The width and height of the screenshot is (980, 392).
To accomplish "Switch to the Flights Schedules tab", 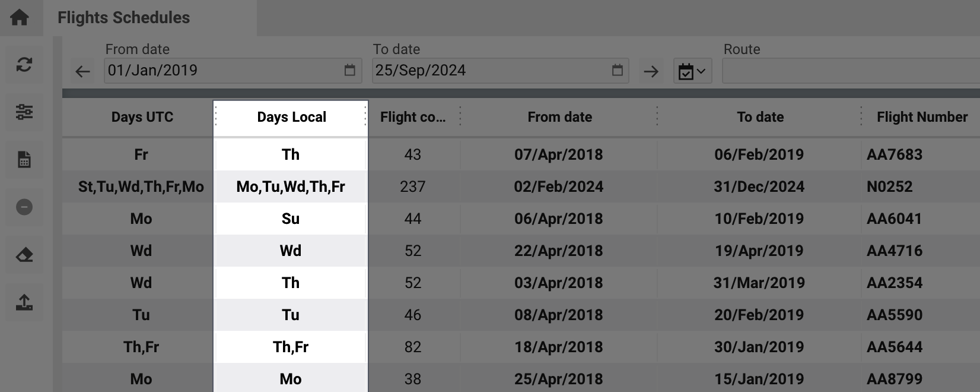I will [x=123, y=18].
